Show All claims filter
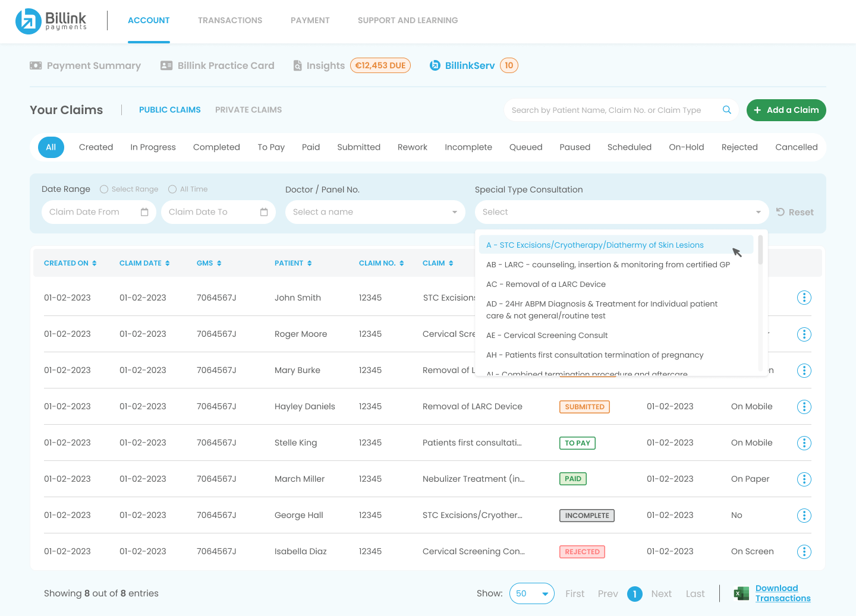Image resolution: width=856 pixels, height=616 pixels. pyautogui.click(x=51, y=147)
